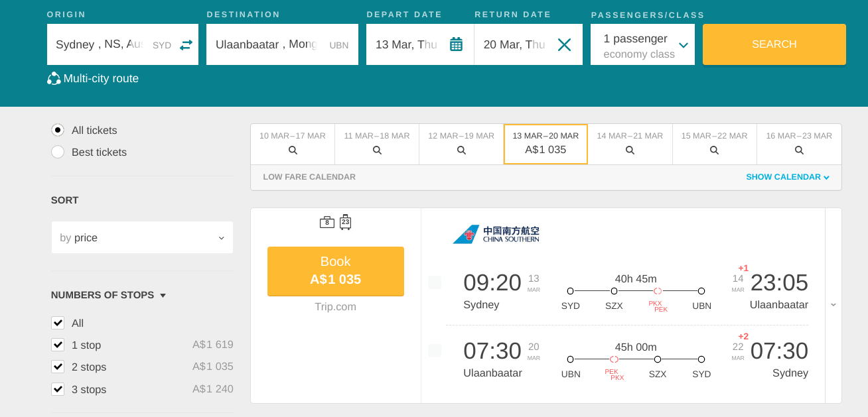
Task: Expand Show Calendar low fare view
Action: [788, 177]
